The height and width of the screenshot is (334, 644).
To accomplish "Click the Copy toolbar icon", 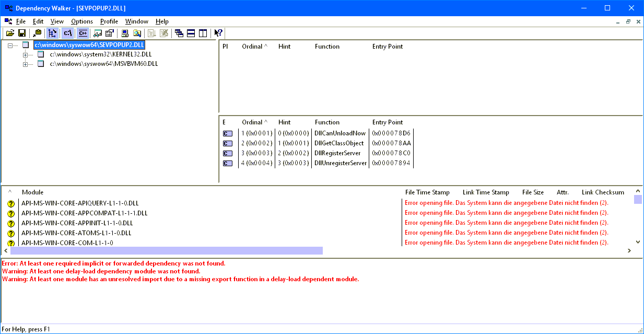I will [x=37, y=33].
